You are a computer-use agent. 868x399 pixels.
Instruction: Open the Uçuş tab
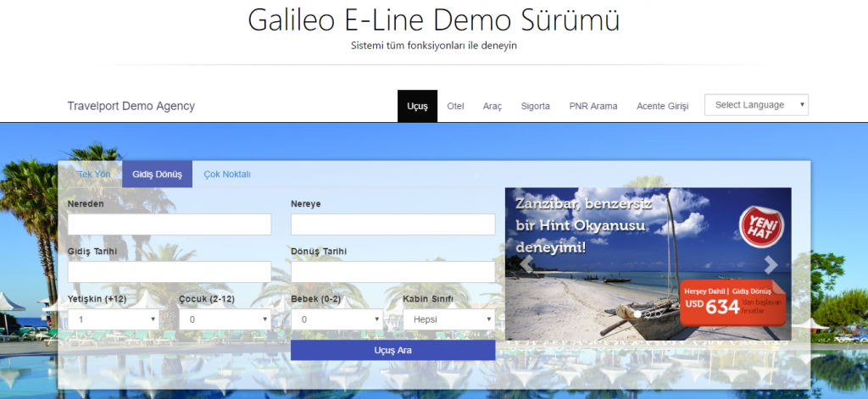[x=417, y=106]
